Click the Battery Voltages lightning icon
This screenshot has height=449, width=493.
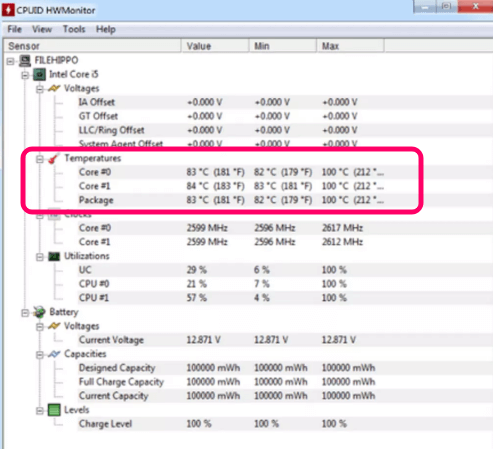54,326
